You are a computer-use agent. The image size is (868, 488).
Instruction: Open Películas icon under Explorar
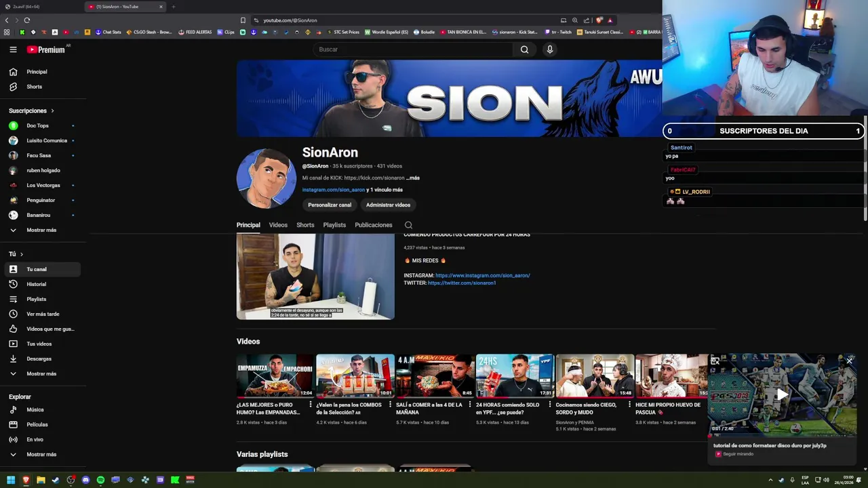(13, 424)
